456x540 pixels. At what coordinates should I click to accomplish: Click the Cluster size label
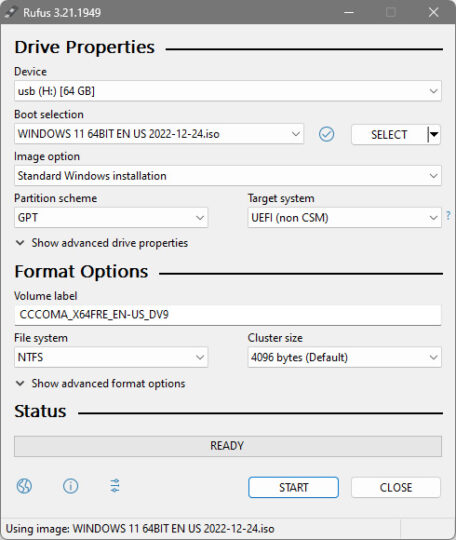[275, 338]
